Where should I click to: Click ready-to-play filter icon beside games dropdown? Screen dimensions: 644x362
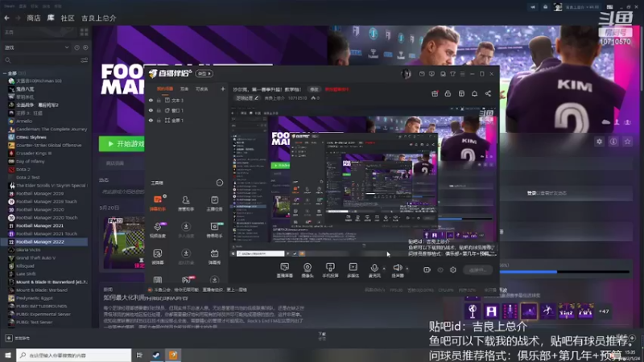tap(85, 47)
